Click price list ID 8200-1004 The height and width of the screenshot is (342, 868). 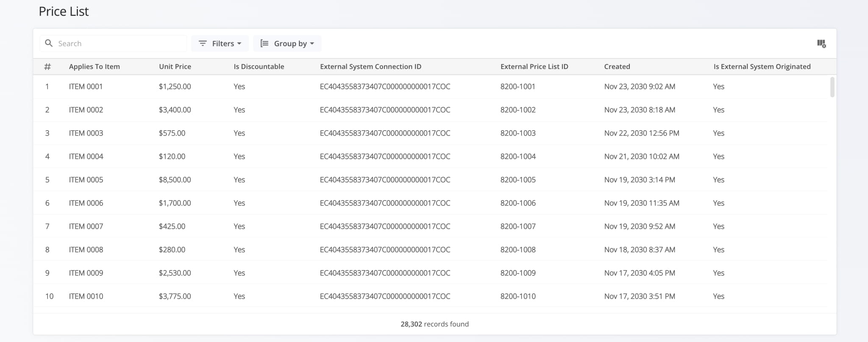[x=518, y=156]
